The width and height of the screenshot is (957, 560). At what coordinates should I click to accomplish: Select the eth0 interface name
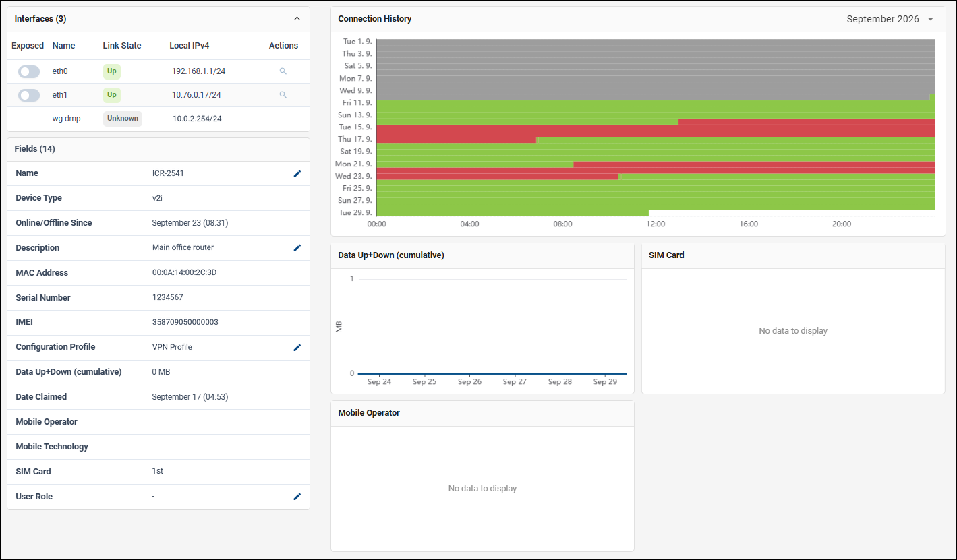(x=60, y=71)
